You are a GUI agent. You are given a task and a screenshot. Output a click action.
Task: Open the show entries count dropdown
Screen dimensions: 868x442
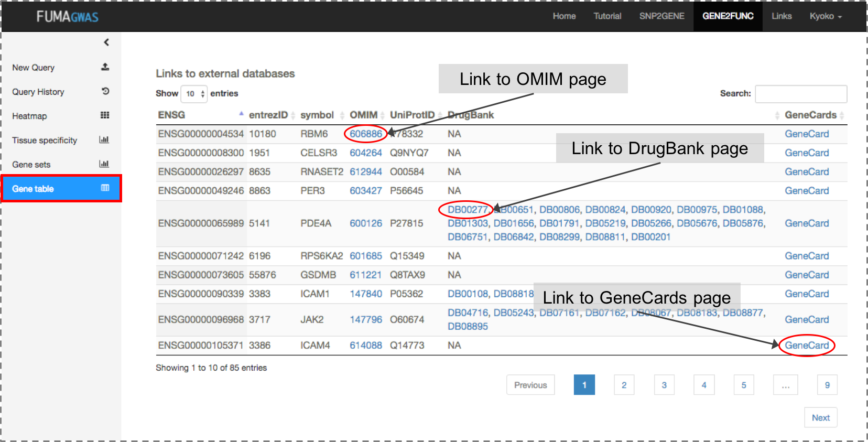tap(194, 94)
